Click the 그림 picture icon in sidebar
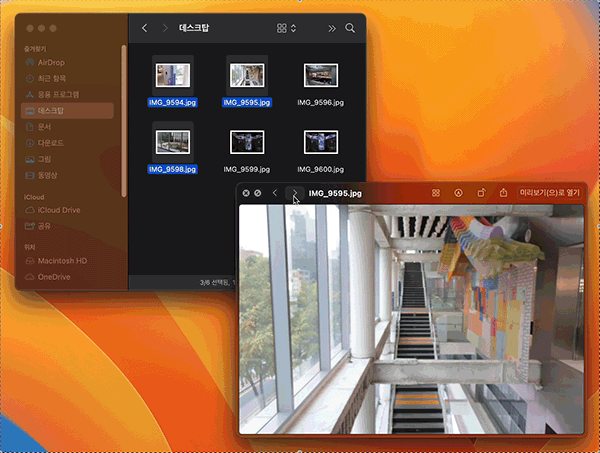Image resolution: width=600 pixels, height=453 pixels. click(x=30, y=159)
